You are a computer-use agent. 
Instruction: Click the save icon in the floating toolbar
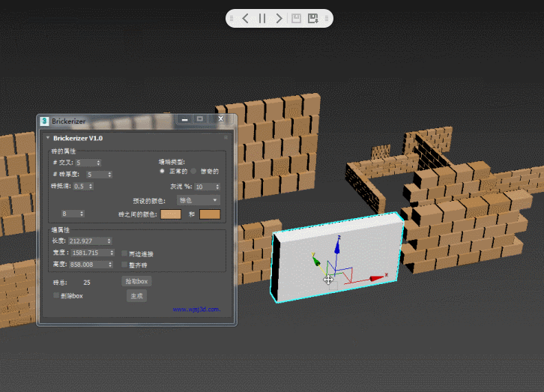[297, 18]
